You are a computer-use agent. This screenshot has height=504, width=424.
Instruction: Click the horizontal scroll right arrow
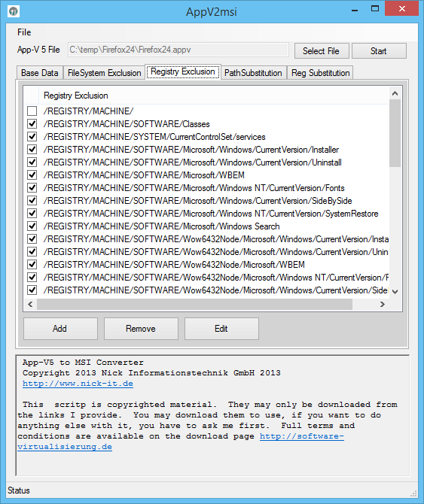tap(382, 304)
